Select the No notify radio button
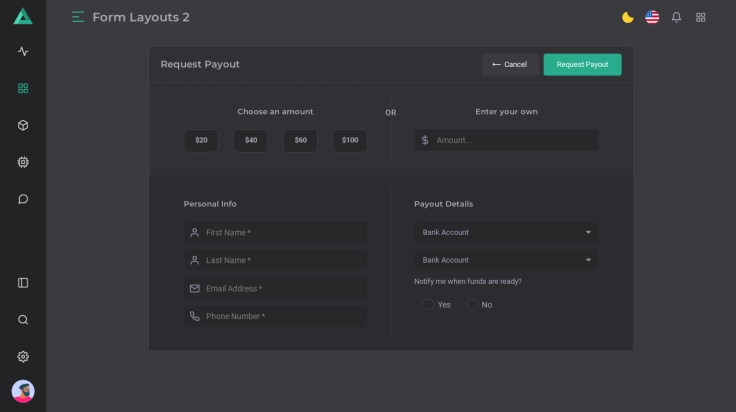Screen dimensions: 736x412 coord(472,305)
